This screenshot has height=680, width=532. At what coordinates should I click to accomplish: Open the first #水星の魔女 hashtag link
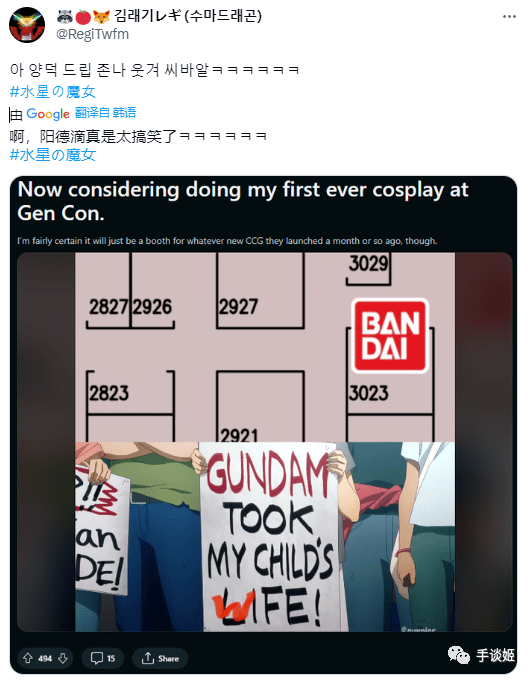[x=52, y=92]
